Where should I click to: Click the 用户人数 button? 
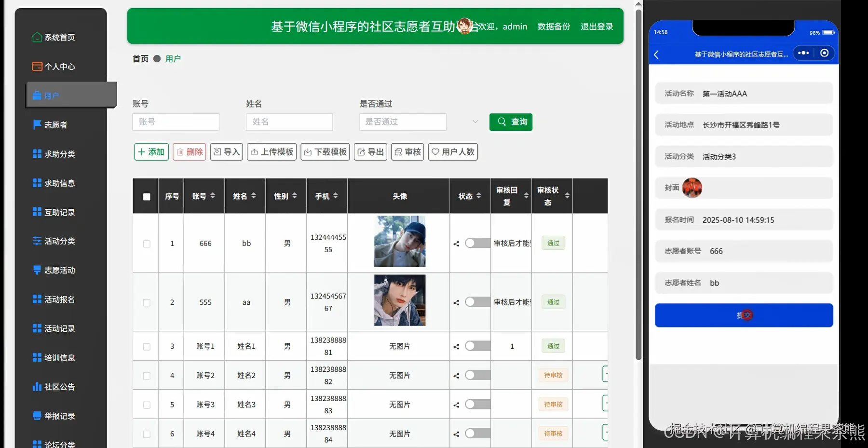click(x=453, y=152)
